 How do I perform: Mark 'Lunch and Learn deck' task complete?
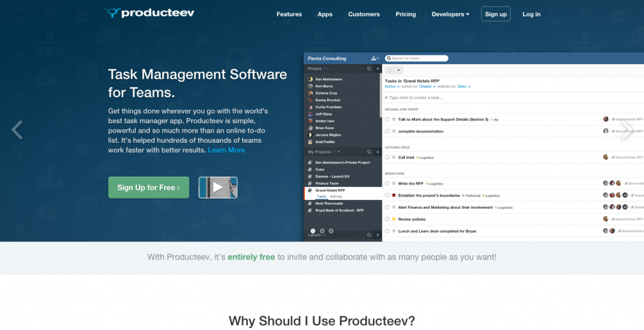387,231
